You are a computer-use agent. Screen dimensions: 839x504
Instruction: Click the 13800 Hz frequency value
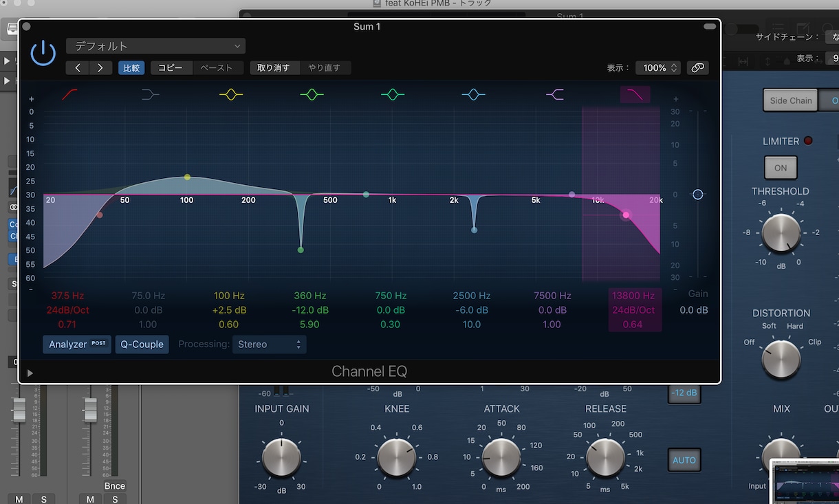(633, 296)
